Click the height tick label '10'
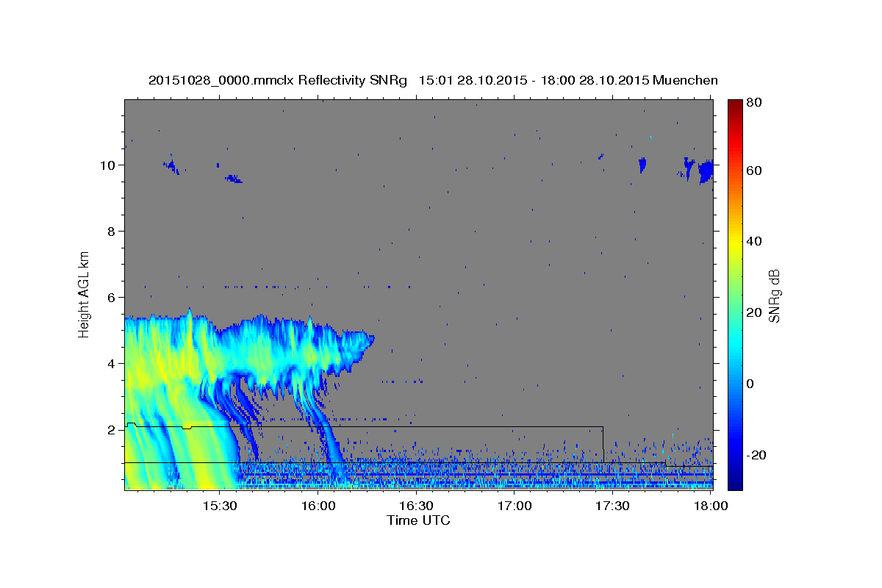Image resolution: width=882 pixels, height=588 pixels. click(x=110, y=165)
